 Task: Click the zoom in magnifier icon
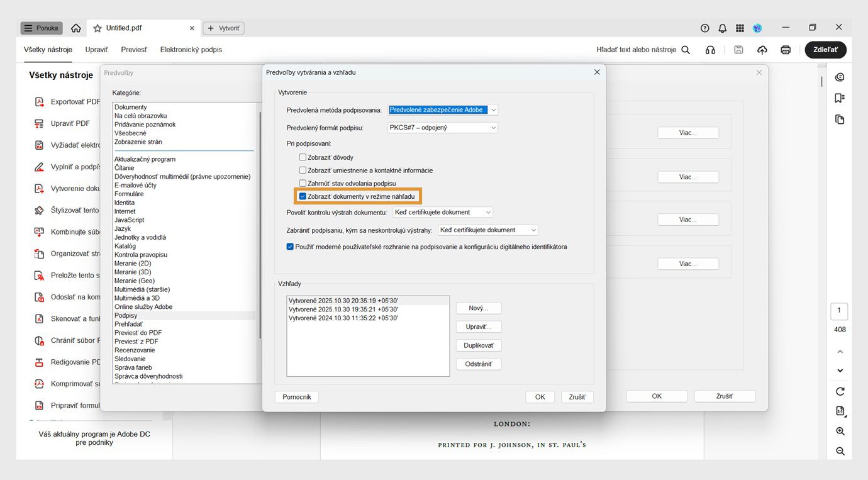point(840,432)
